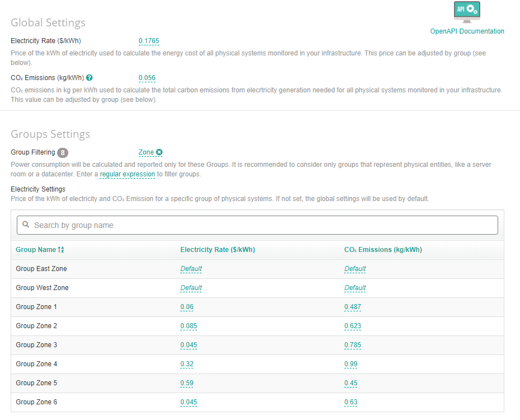Open the OpenAPI Documentation link
Image resolution: width=520 pixels, height=420 pixels.
[x=467, y=31]
